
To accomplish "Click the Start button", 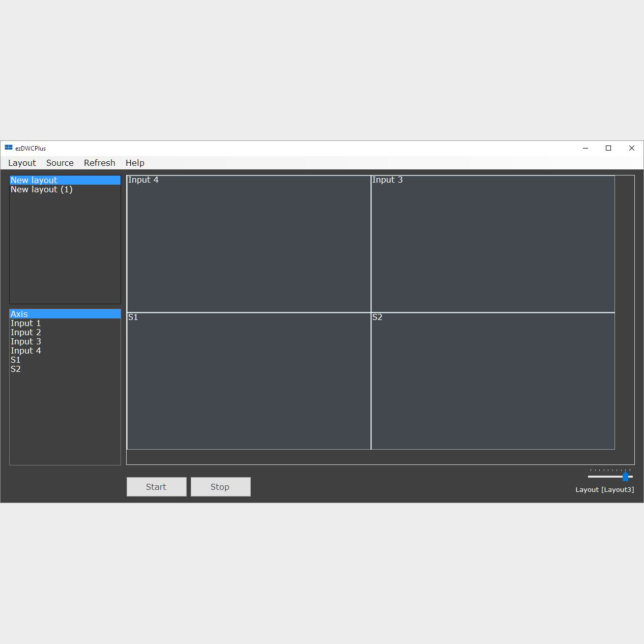I will click(156, 487).
